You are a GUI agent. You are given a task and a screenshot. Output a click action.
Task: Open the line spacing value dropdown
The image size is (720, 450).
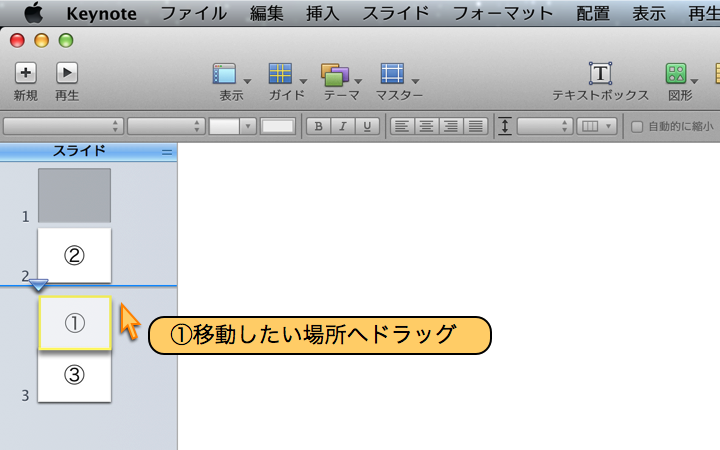(545, 126)
